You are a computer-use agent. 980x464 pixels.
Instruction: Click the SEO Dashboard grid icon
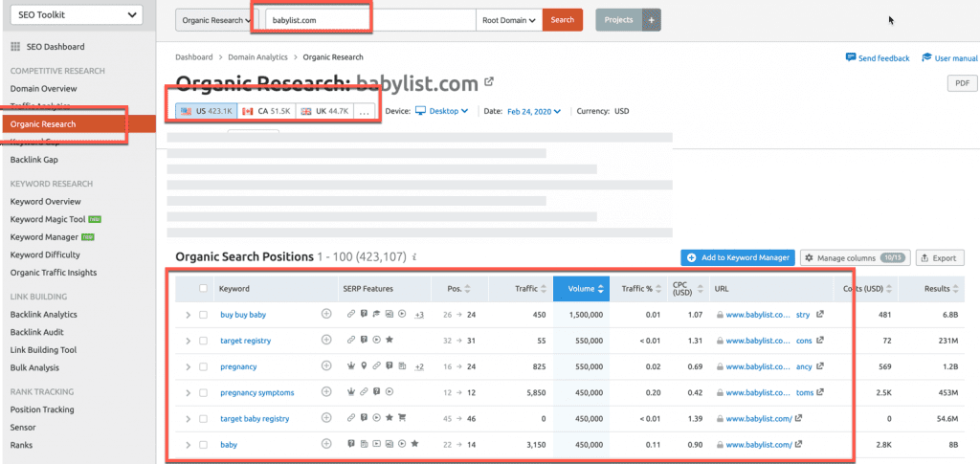tap(15, 47)
